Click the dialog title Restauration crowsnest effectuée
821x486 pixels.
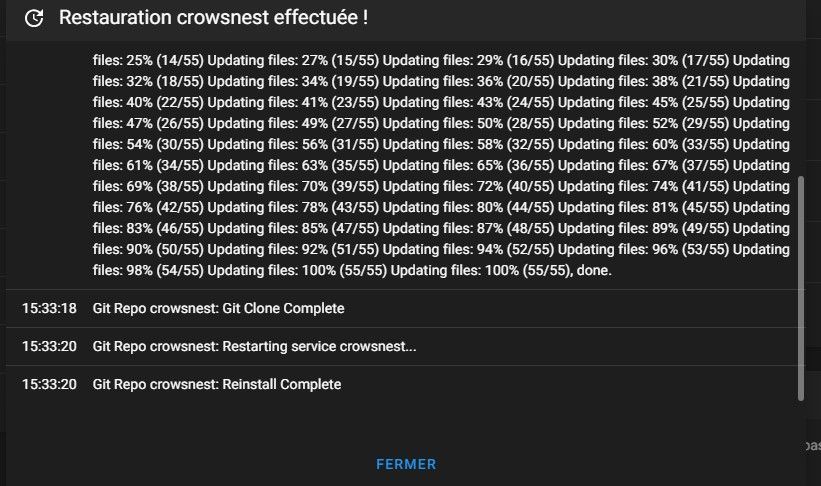pos(213,18)
